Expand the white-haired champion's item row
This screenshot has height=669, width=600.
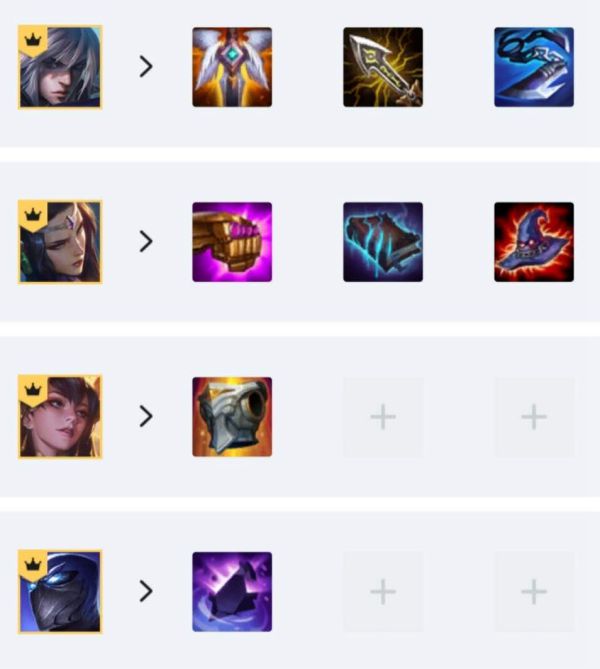click(146, 67)
